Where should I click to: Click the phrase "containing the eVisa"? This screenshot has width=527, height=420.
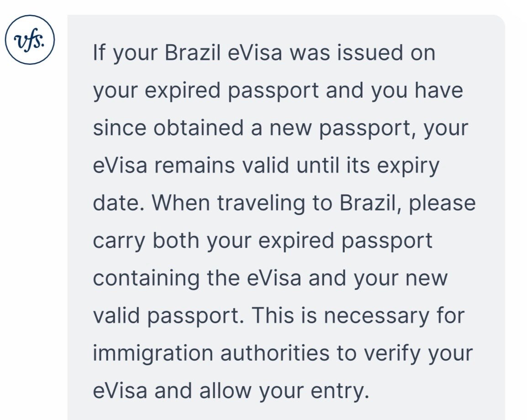(197, 277)
